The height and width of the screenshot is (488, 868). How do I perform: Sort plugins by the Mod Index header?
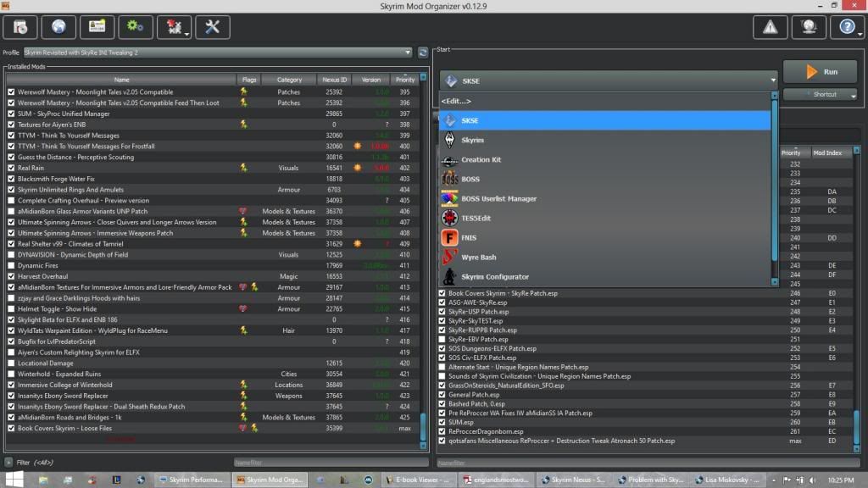pyautogui.click(x=827, y=152)
